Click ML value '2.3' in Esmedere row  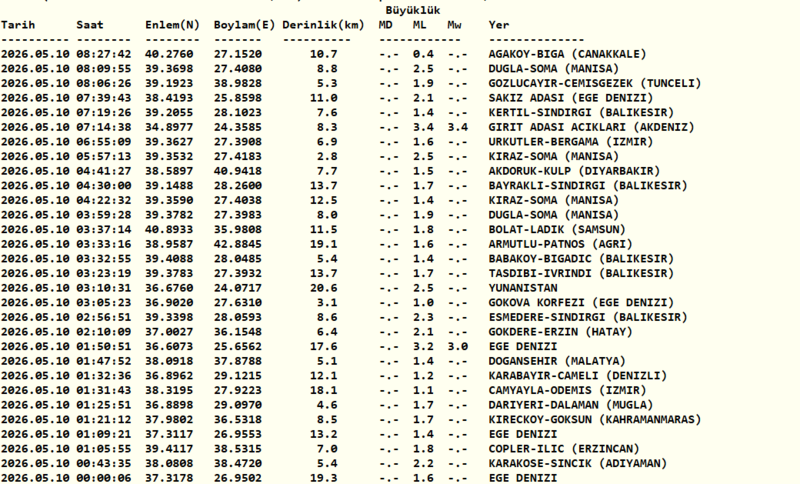[x=423, y=317]
